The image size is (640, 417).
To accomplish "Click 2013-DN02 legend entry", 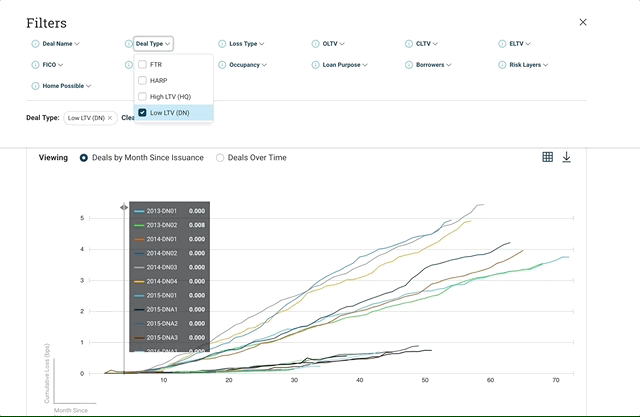I will click(x=169, y=225).
